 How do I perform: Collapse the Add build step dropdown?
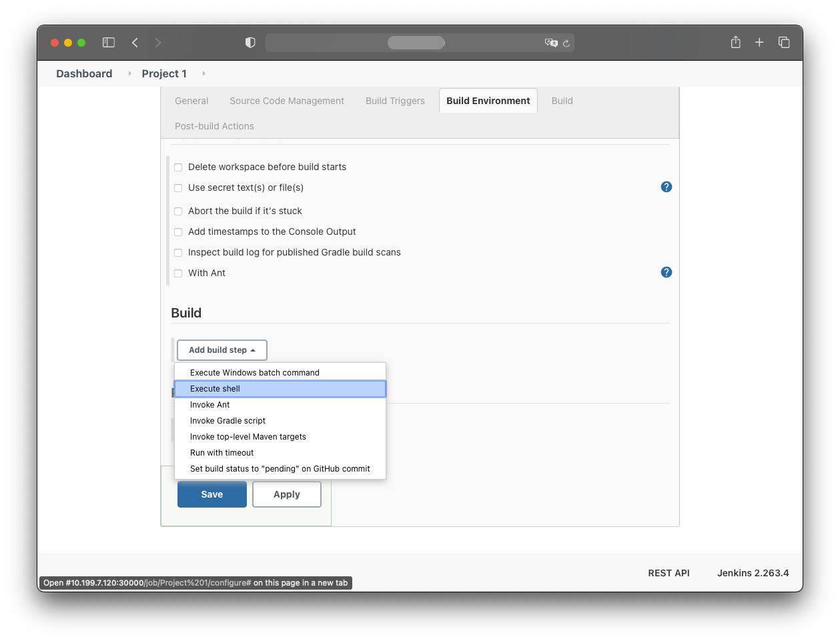click(x=222, y=350)
